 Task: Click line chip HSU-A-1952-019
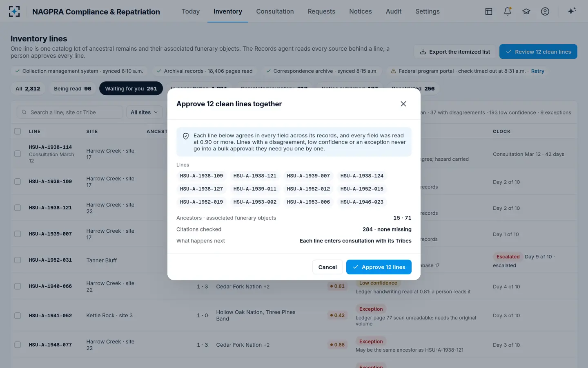pyautogui.click(x=201, y=202)
